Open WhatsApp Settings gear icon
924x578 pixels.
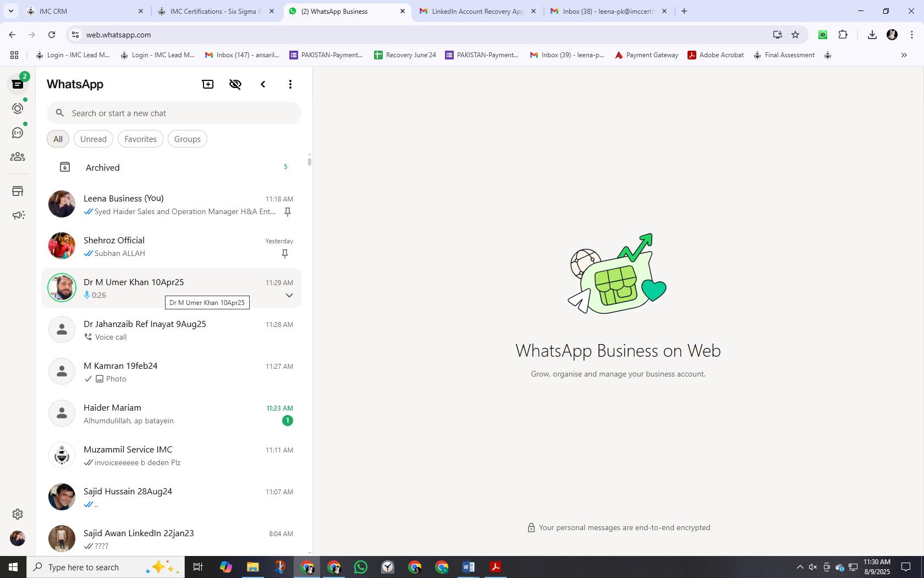(18, 514)
